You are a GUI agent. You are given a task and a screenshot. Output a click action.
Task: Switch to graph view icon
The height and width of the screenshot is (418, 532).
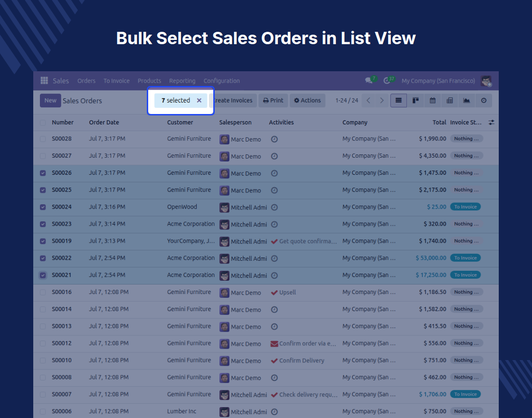[466, 100]
